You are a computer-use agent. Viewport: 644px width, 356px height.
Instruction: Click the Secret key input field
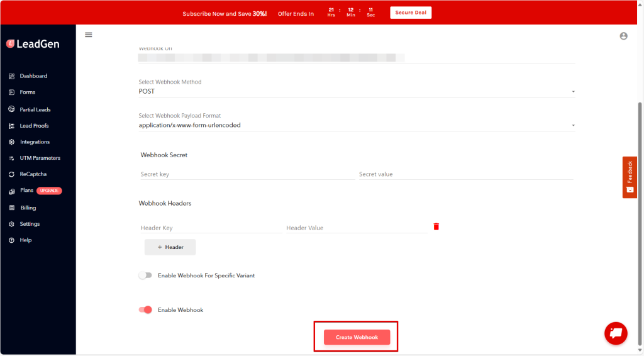[247, 174]
